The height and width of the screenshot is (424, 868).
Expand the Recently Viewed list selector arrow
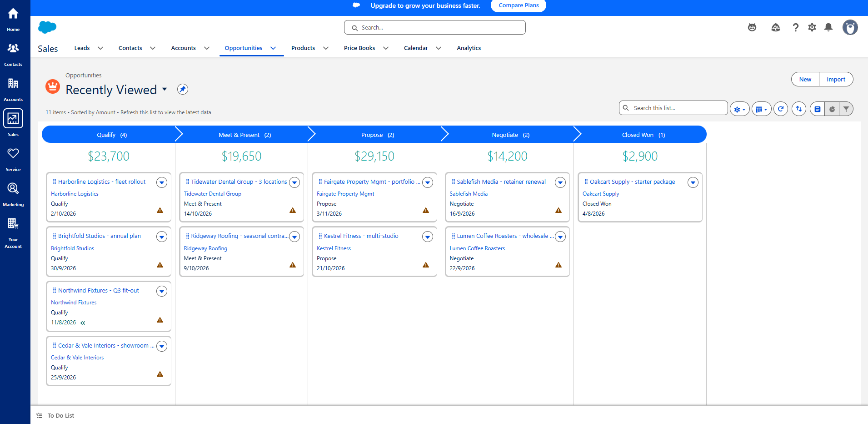pos(165,89)
